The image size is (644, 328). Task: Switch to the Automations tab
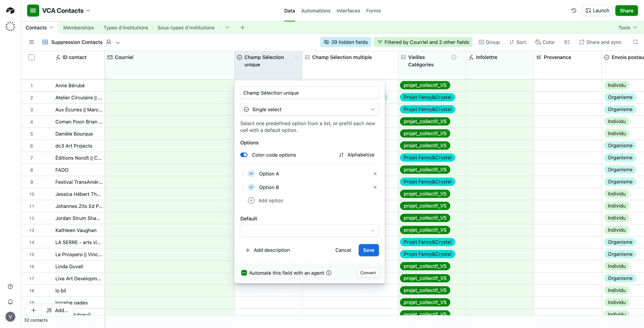tap(315, 11)
